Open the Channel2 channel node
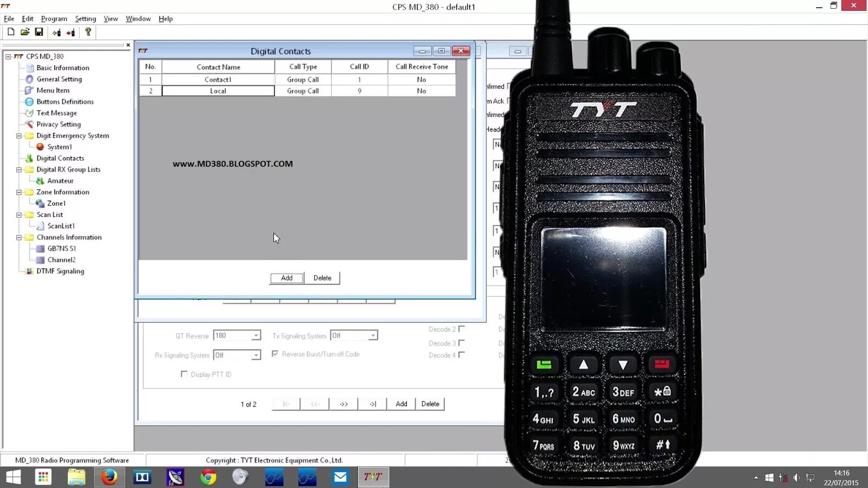Viewport: 868px width, 488px height. pos(61,260)
